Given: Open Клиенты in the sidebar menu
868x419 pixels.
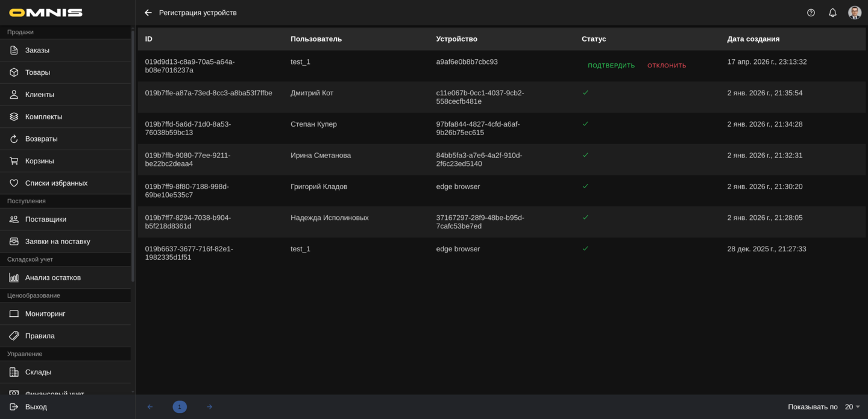Looking at the screenshot, I should click(40, 95).
